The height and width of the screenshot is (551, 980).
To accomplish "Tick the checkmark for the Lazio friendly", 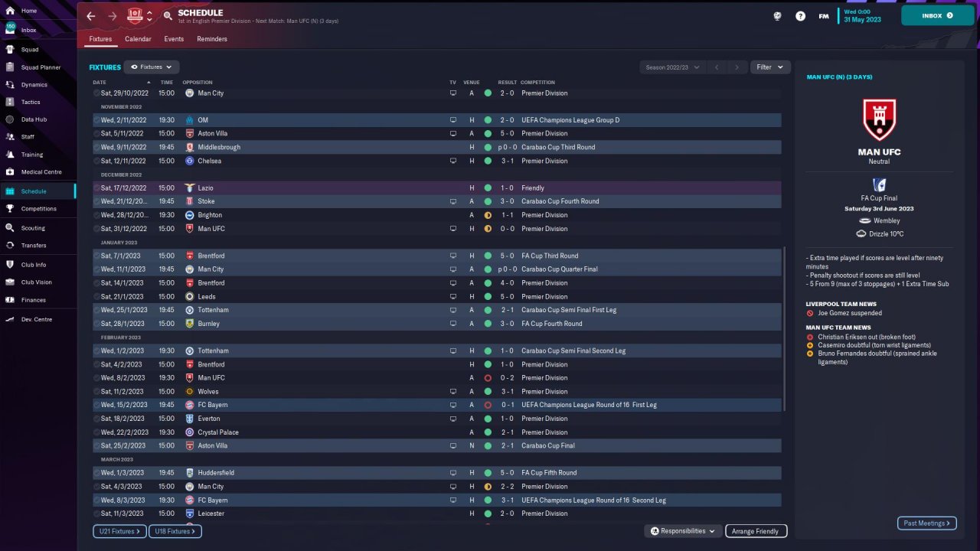I will tap(97, 188).
